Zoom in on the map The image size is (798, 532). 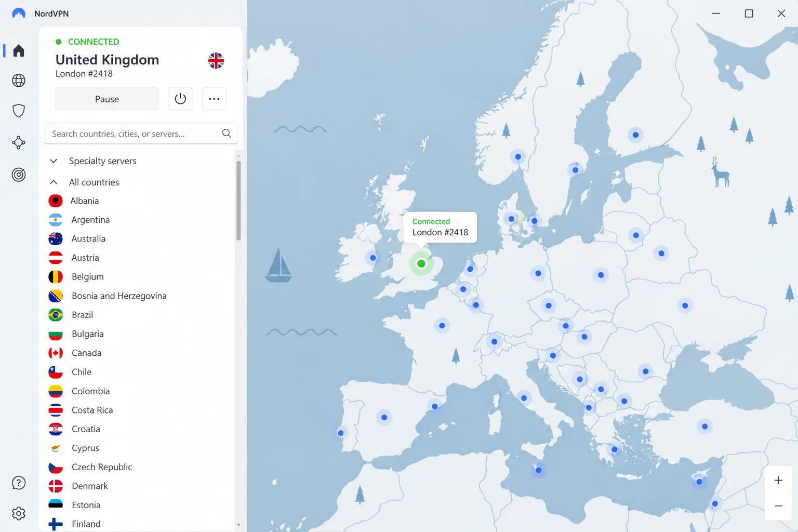(778, 481)
